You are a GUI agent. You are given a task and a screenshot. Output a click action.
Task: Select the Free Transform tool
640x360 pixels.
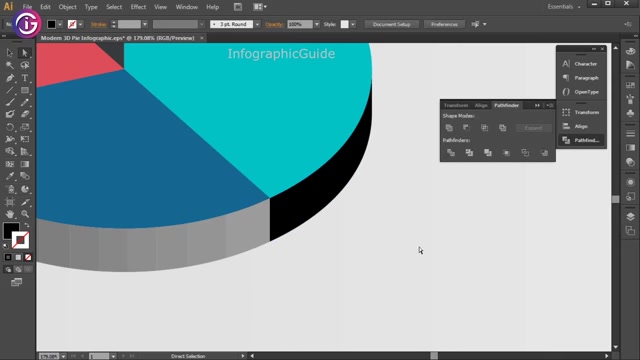24,139
